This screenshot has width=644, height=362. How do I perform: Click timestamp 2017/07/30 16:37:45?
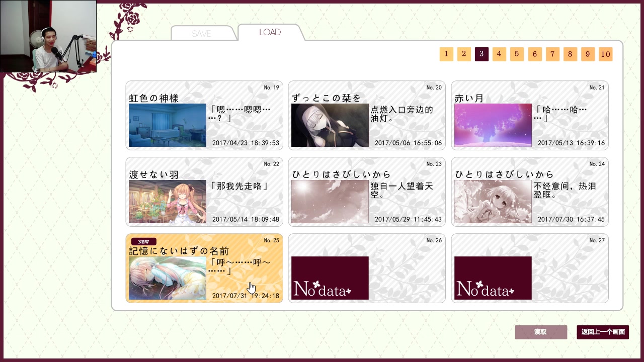coord(571,219)
